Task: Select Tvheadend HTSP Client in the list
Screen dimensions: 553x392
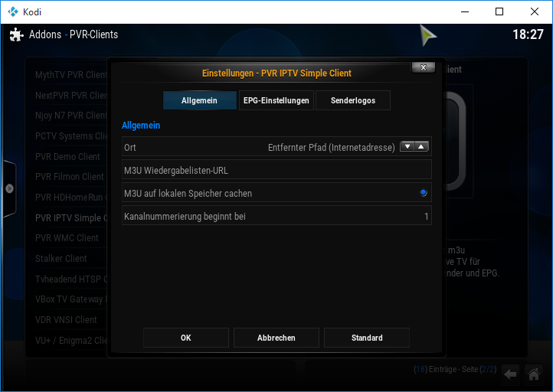Action: click(71, 279)
